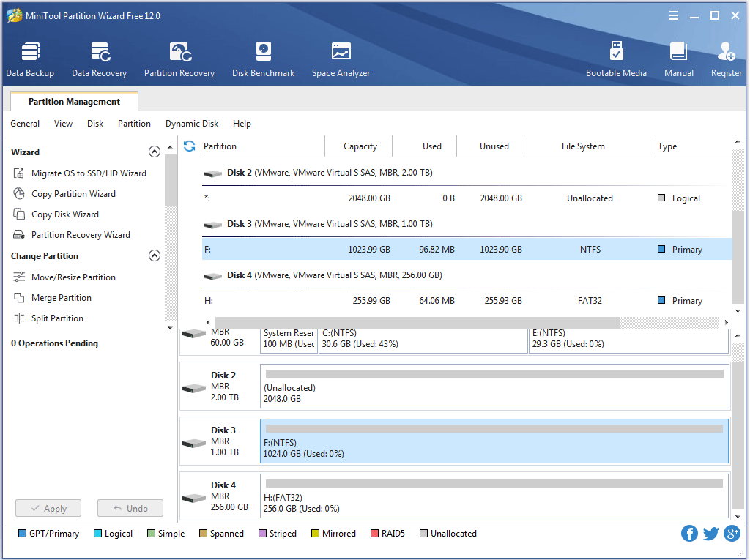The width and height of the screenshot is (750, 560).
Task: Select Disk 2 header row in list
Action: (467, 173)
